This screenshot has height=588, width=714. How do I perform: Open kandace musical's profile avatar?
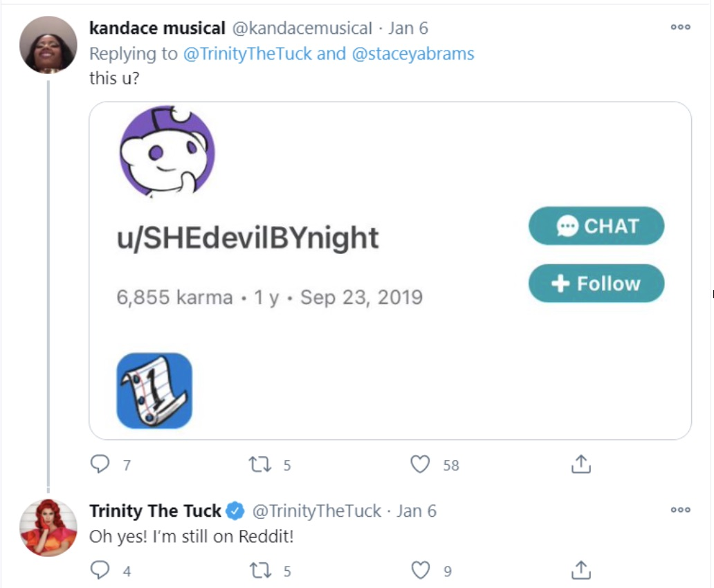coord(48,45)
